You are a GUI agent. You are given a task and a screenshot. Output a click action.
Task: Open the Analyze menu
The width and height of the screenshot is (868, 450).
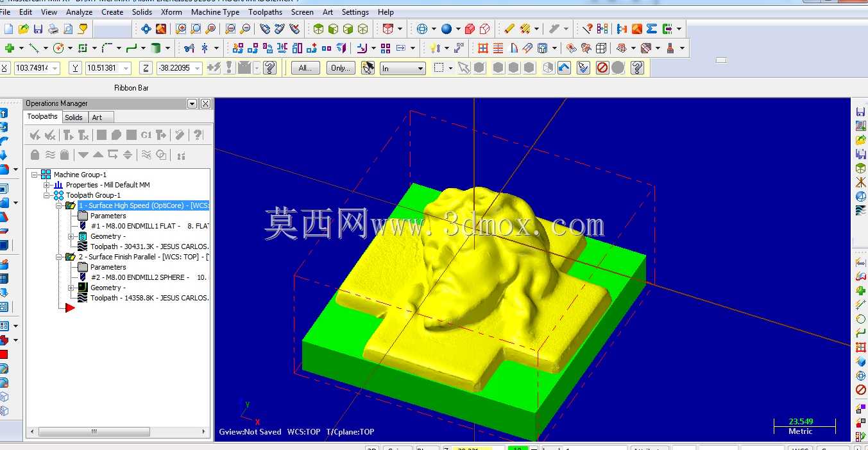[x=79, y=12]
